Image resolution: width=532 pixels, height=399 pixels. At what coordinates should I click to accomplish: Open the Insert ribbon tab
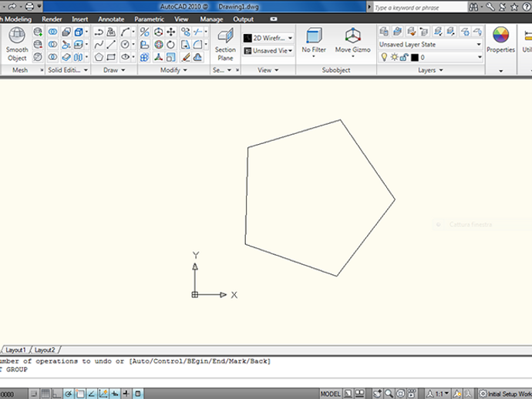point(79,19)
